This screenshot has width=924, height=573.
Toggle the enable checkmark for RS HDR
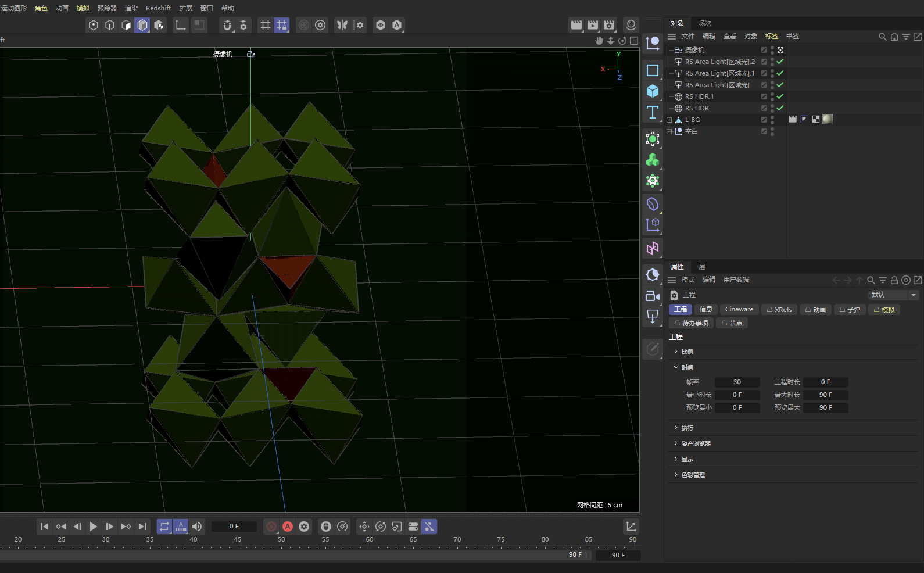pos(780,108)
